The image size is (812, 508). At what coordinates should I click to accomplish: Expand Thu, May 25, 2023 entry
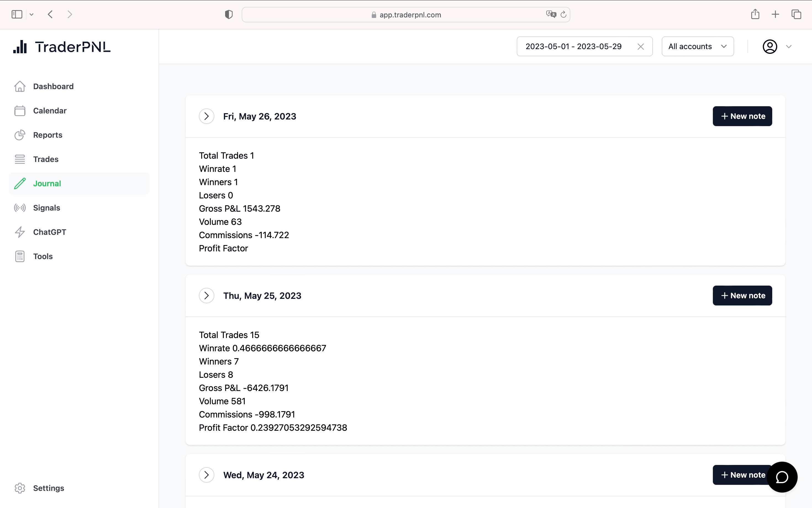coord(206,296)
